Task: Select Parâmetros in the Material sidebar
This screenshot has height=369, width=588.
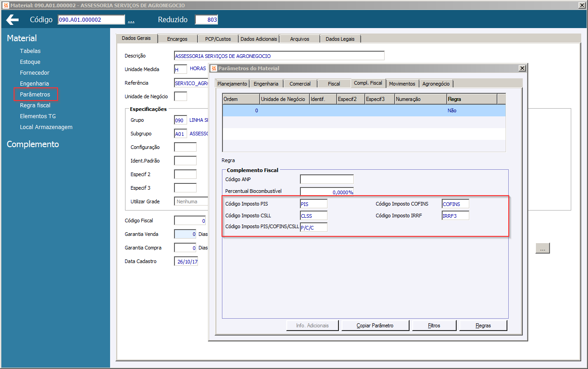Action: click(x=35, y=95)
